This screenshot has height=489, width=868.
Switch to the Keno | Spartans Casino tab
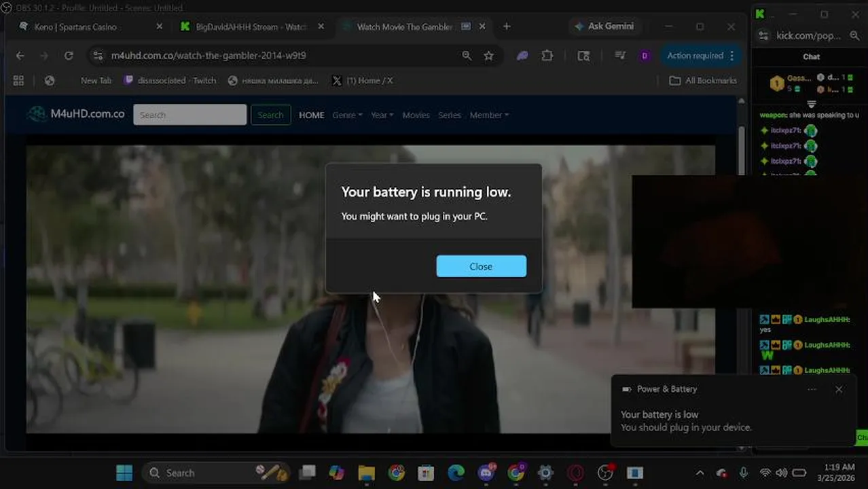pos(76,26)
